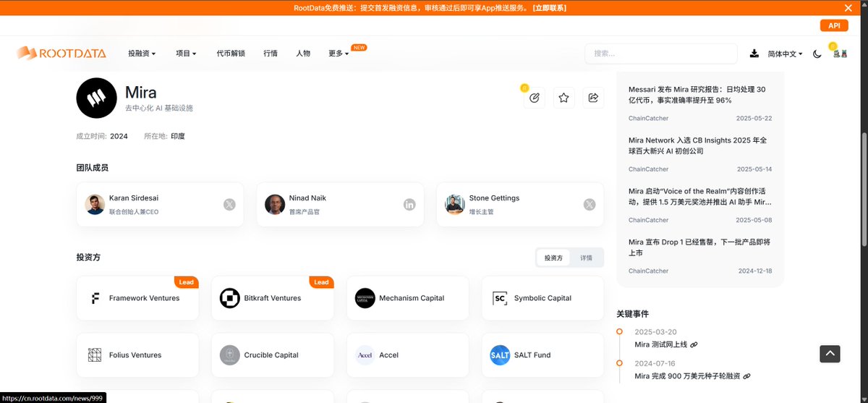The image size is (868, 403).
Task: Expand the 更多 menu
Action: point(339,54)
